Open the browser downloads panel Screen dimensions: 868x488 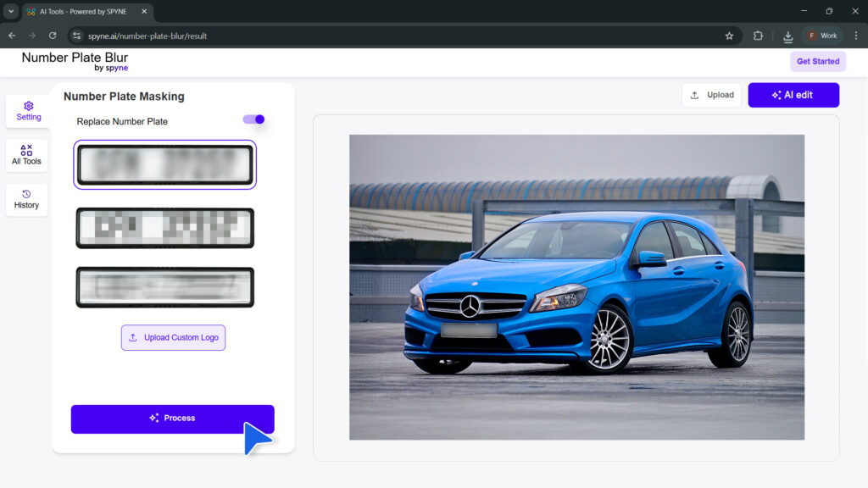[x=787, y=36]
